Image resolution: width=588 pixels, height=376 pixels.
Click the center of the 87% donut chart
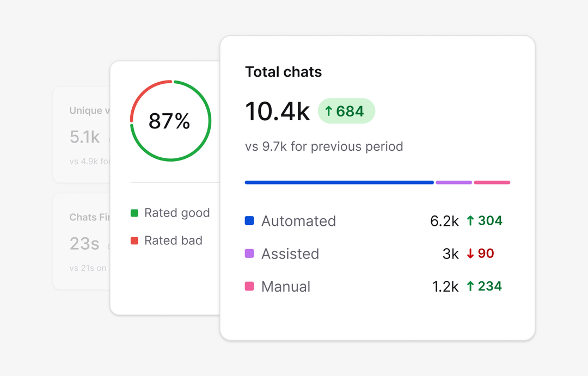pyautogui.click(x=170, y=121)
